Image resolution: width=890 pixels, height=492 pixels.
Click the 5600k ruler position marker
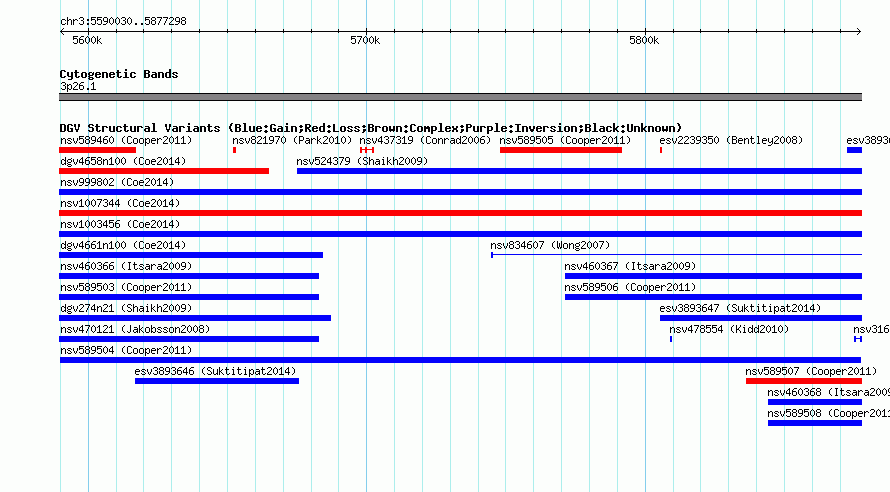(x=87, y=40)
